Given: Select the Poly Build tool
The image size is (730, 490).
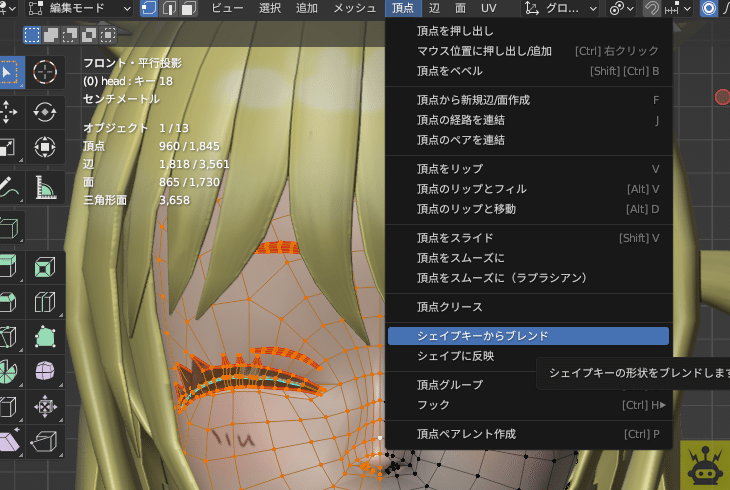Looking at the screenshot, I should [45, 337].
